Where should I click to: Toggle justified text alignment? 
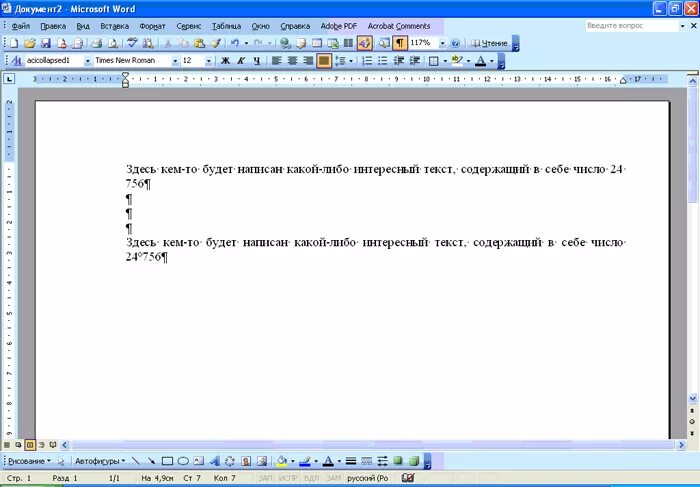324,61
